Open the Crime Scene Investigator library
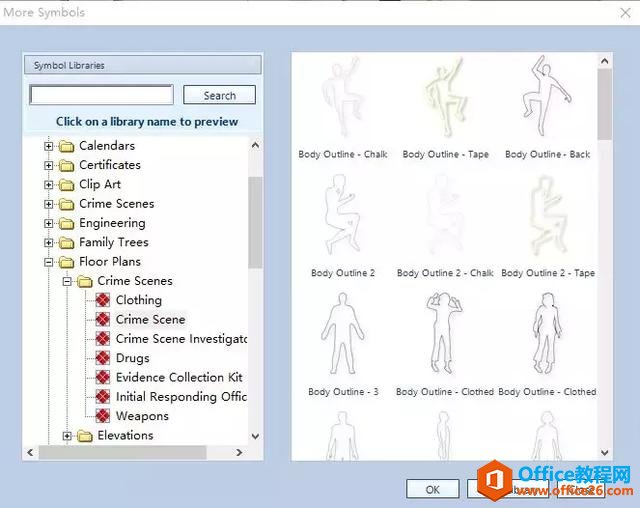 pos(181,339)
